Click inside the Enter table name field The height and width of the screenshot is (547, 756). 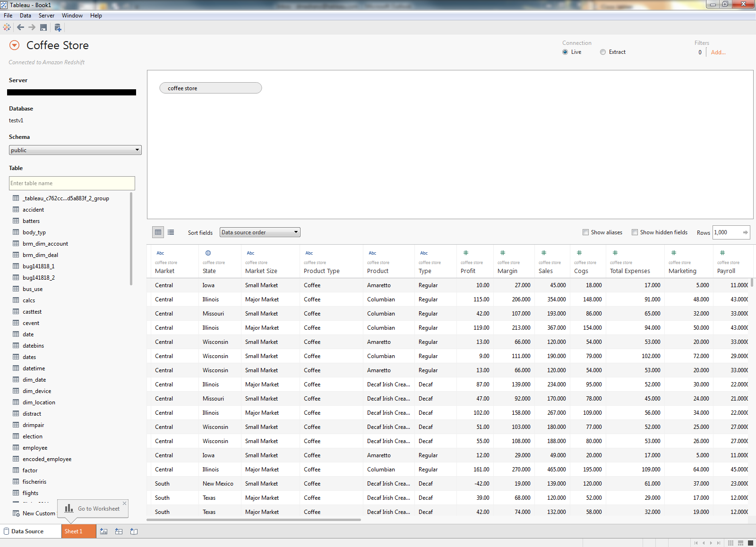[x=72, y=183]
